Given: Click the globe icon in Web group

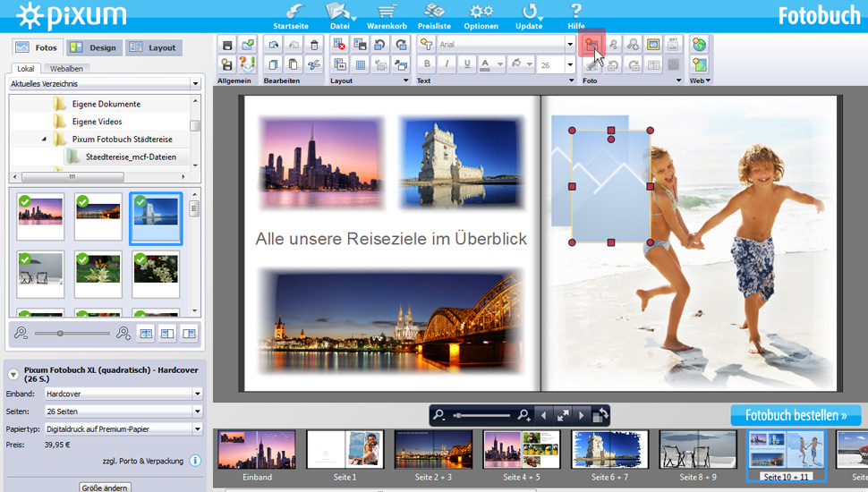Looking at the screenshot, I should 700,45.
